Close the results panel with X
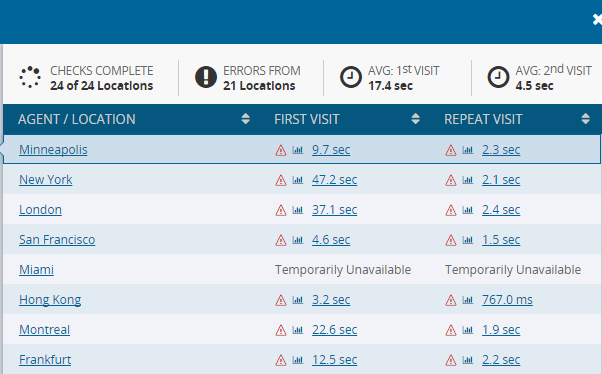602x374 pixels. pyautogui.click(x=597, y=19)
